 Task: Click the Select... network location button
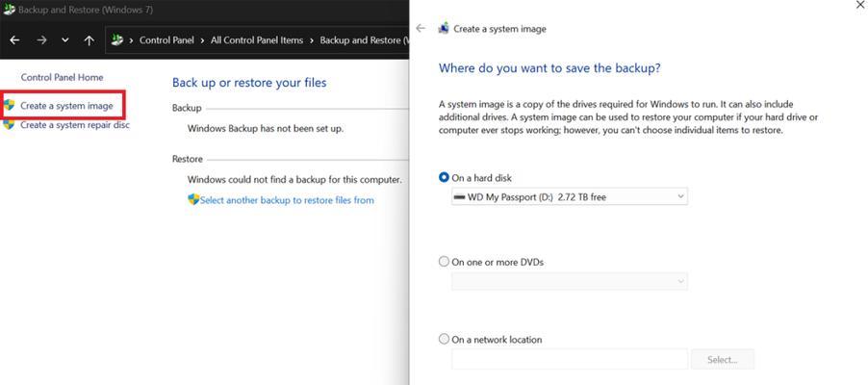[x=723, y=360]
